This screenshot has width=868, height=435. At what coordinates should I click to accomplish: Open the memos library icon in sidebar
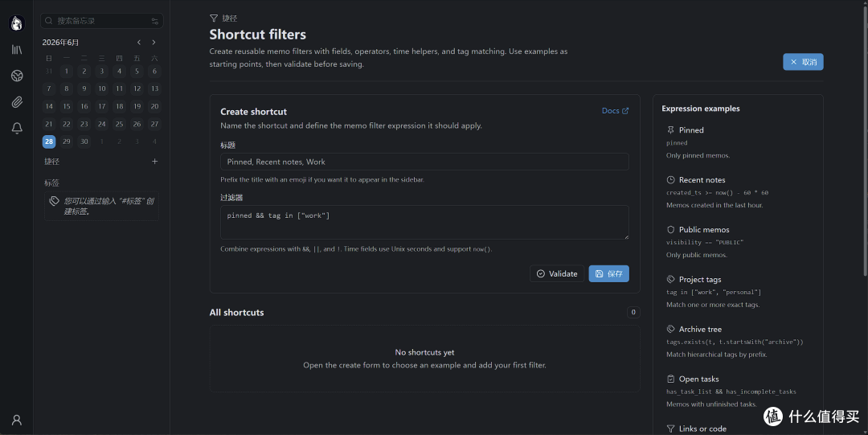17,50
